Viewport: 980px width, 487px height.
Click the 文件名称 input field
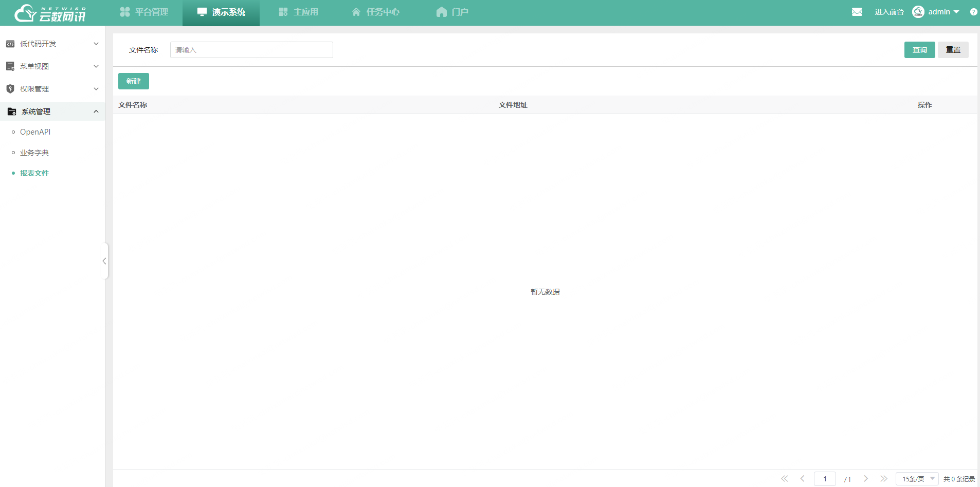[x=251, y=49]
